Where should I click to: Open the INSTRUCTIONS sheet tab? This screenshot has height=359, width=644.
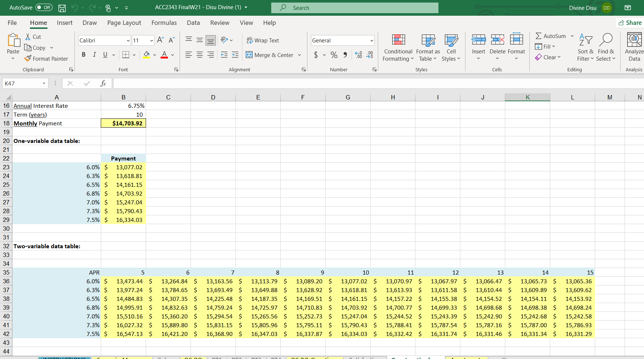click(64, 358)
